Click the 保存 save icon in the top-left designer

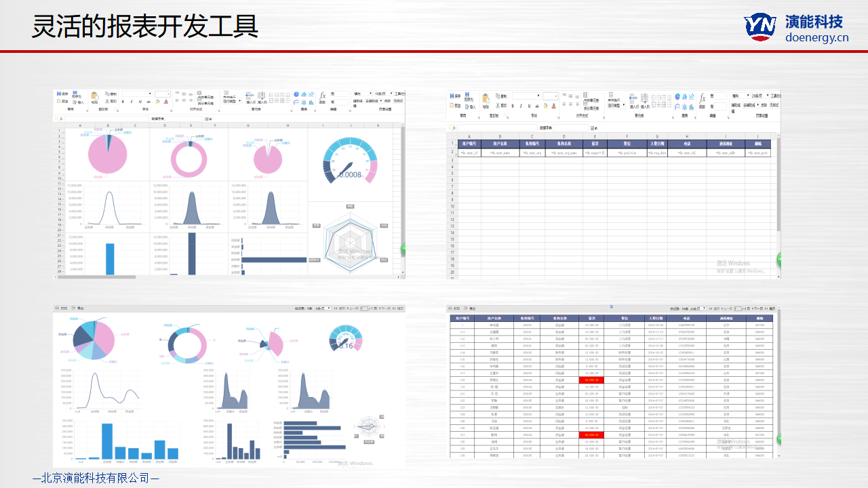click(x=59, y=94)
